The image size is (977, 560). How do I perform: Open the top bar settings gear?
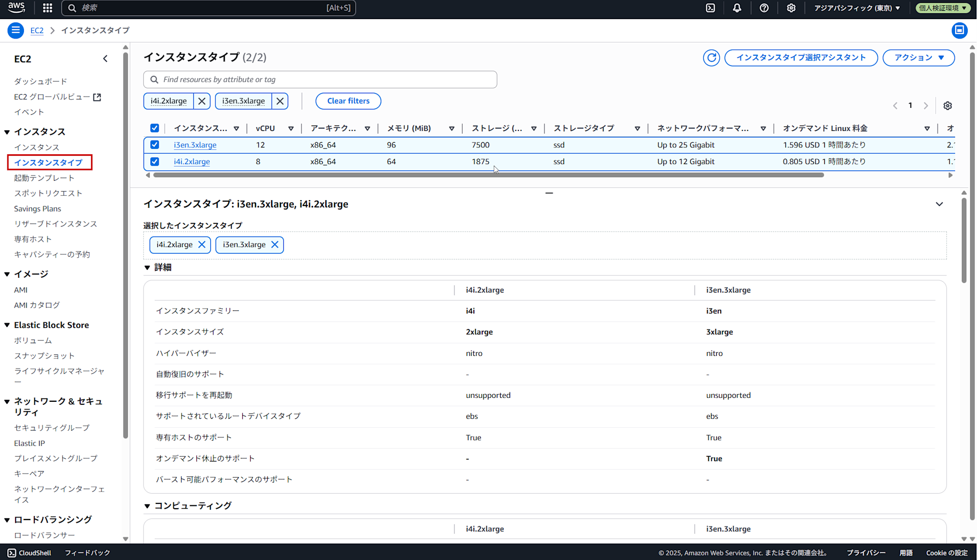(x=791, y=8)
